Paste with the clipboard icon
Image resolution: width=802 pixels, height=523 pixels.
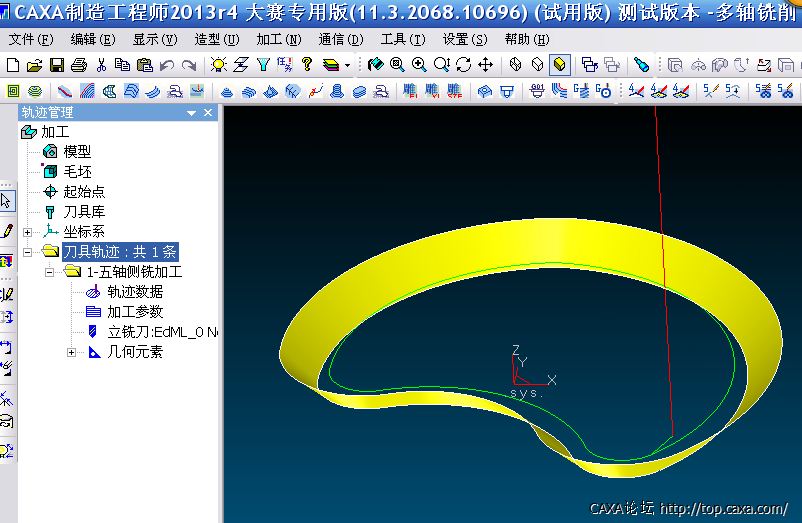coord(145,65)
